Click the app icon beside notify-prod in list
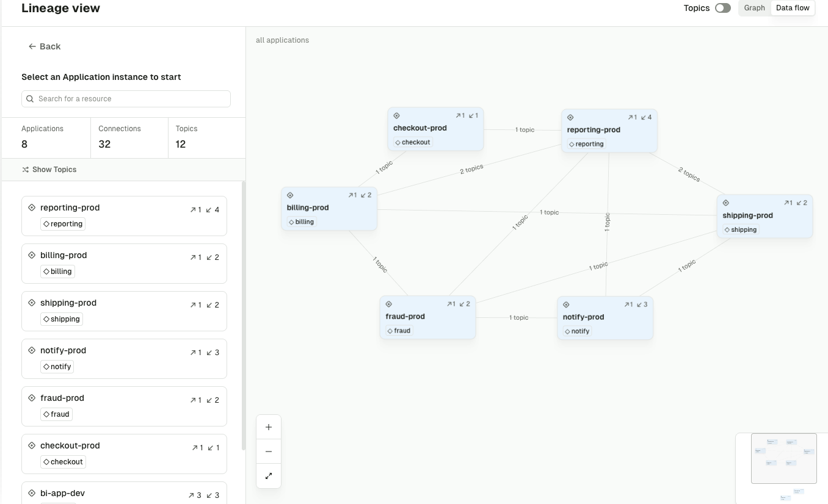 pyautogui.click(x=32, y=350)
